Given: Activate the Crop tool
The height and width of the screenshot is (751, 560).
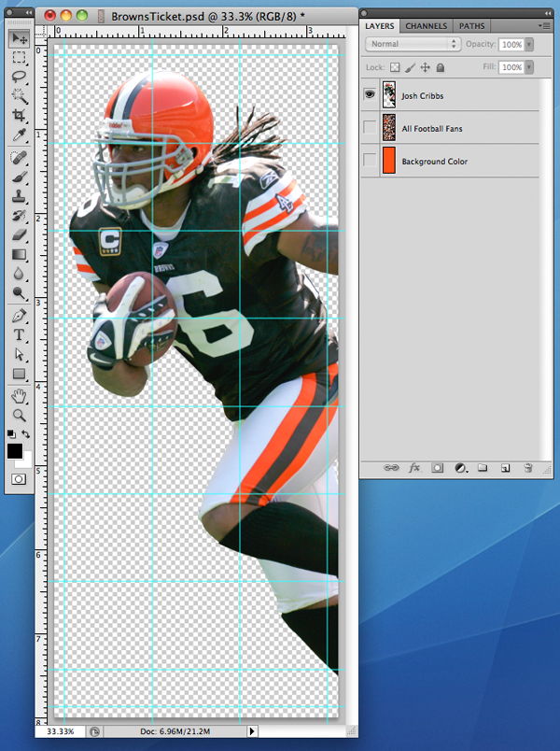Looking at the screenshot, I should [x=20, y=116].
